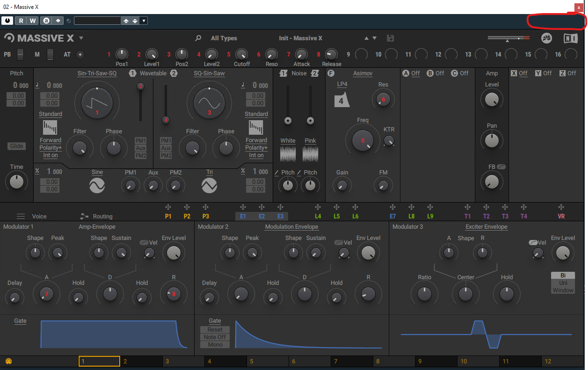Open the Sin-Tri-Saw-SQ wavetable selector
This screenshot has width=588, height=370.
(97, 73)
